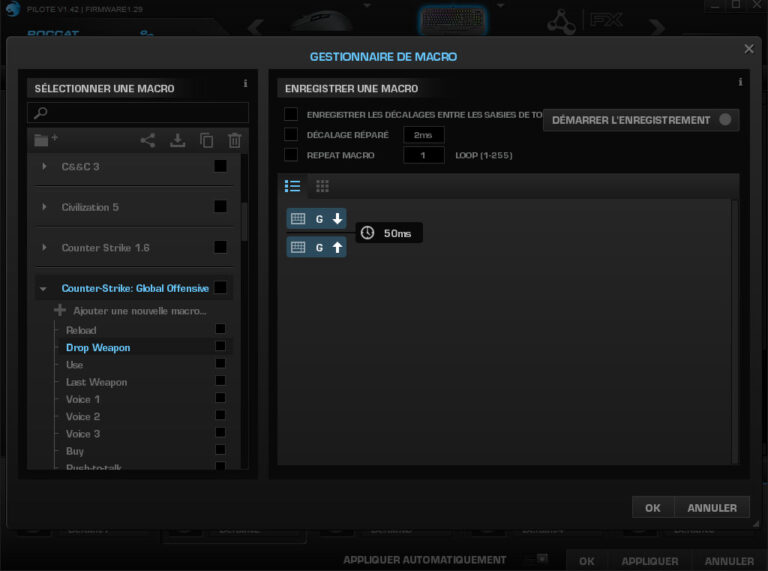Expand the Civilization 5 folder
This screenshot has width=768, height=571.
point(44,207)
